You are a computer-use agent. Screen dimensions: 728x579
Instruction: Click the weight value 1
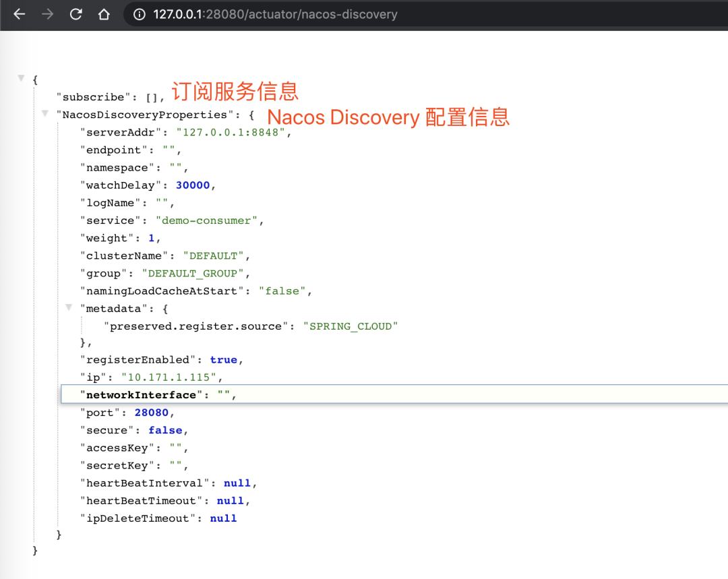[x=152, y=238]
